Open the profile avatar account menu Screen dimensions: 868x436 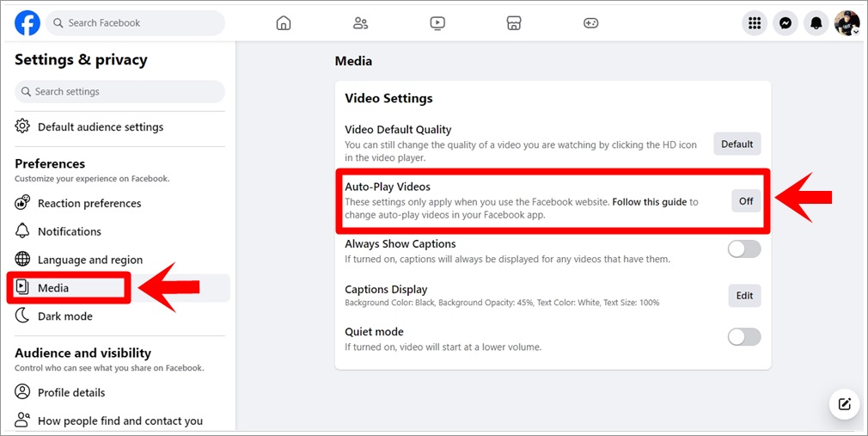[x=847, y=22]
